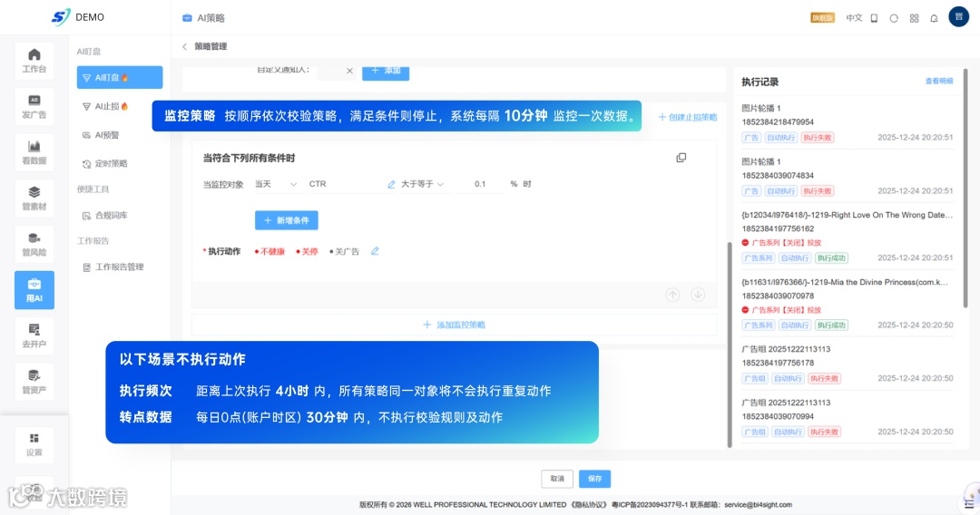Open the 工作台 workbench sidebar icon
The image size is (980, 515).
tap(34, 61)
